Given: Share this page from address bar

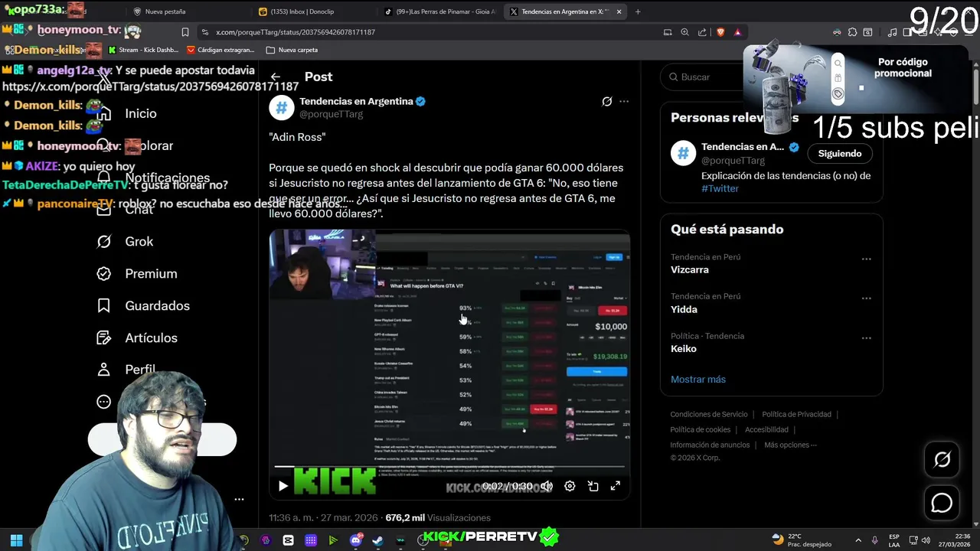Looking at the screenshot, I should coord(701,32).
